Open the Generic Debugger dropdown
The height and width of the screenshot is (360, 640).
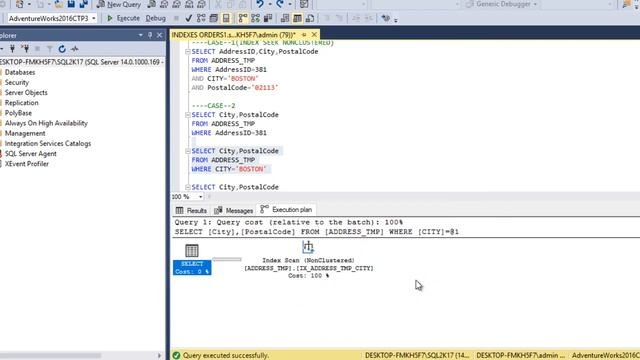pos(535,4)
